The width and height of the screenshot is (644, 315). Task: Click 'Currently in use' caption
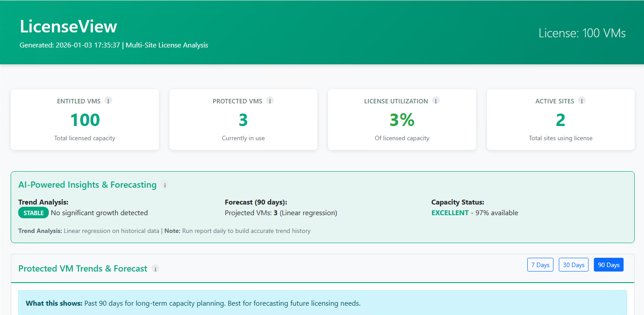pyautogui.click(x=243, y=138)
